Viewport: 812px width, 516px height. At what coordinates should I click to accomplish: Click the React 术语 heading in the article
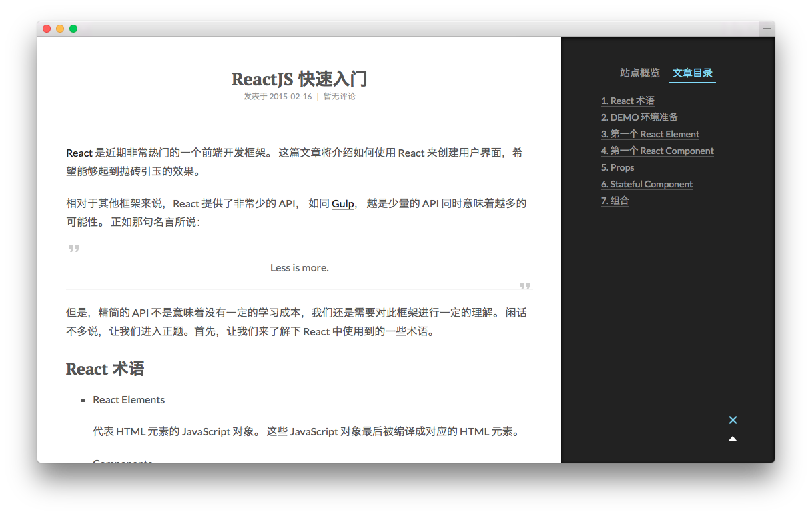(105, 369)
